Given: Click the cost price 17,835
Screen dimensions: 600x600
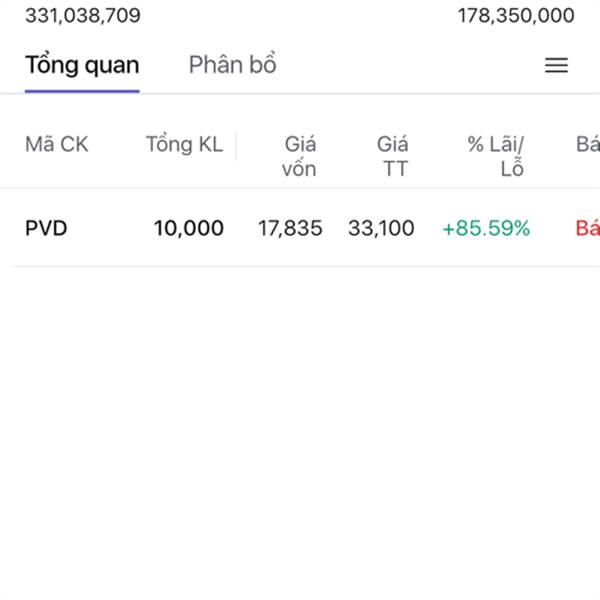Looking at the screenshot, I should coord(290,229).
